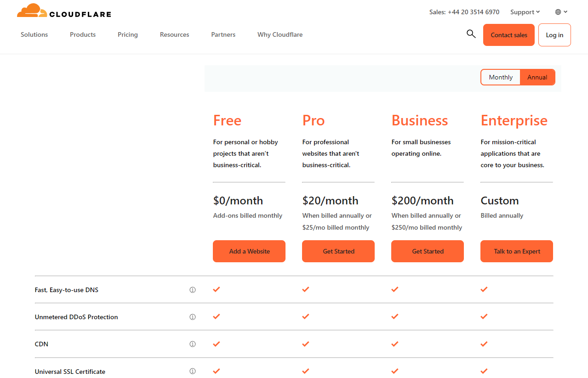This screenshot has width=588, height=378.
Task: Click info icon beside Fast, Easy-to-use DNS
Action: coord(193,290)
